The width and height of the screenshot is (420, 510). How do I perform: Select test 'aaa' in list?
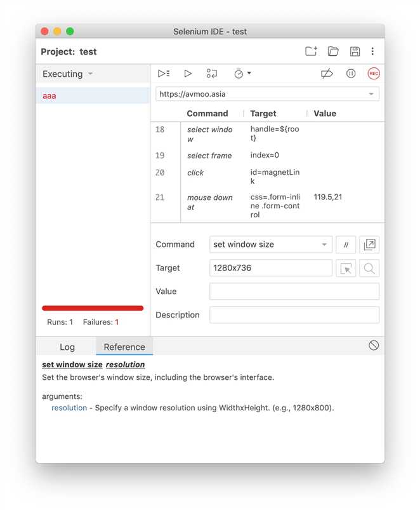[93, 96]
